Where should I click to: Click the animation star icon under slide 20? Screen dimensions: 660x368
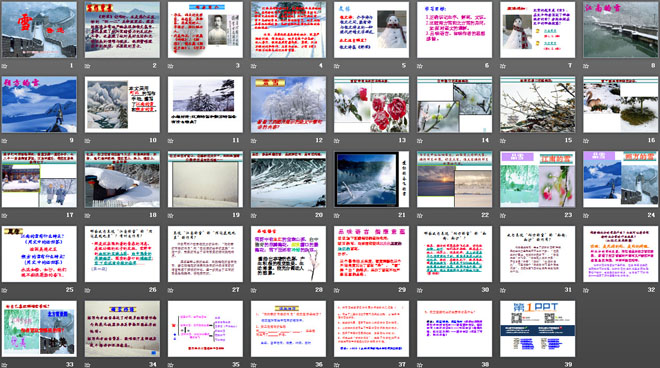[254, 216]
